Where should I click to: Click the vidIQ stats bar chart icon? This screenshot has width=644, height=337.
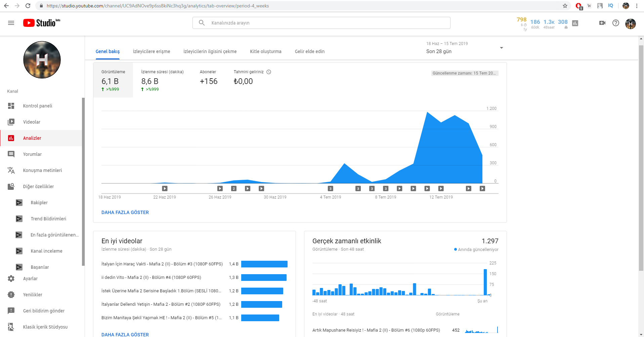[x=575, y=23]
